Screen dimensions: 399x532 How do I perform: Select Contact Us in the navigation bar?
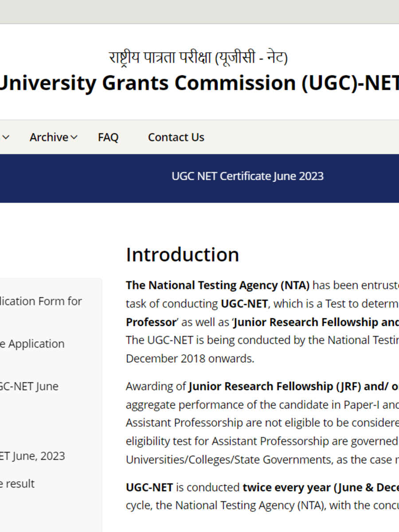click(x=176, y=137)
